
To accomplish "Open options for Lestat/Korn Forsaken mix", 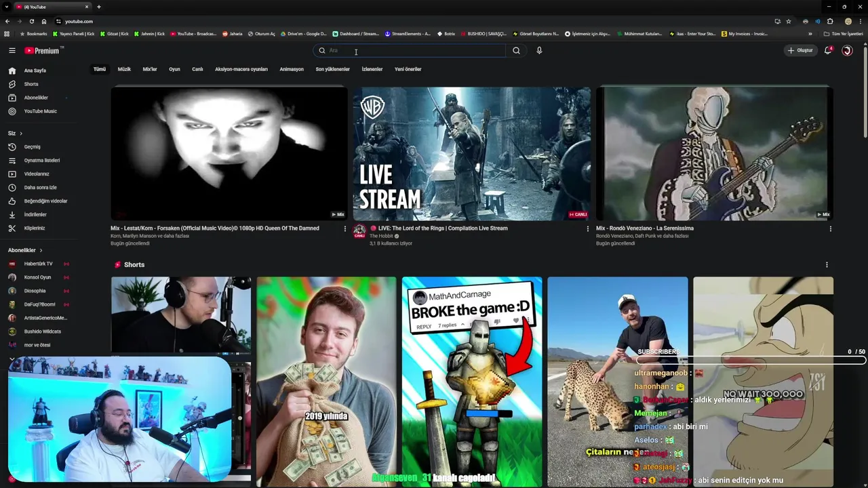I will [345, 229].
